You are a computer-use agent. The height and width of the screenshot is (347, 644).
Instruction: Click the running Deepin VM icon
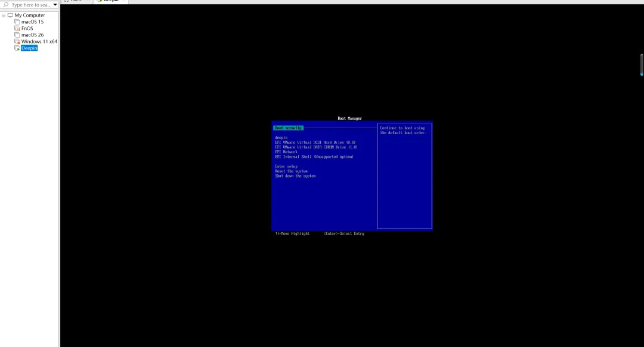(17, 48)
